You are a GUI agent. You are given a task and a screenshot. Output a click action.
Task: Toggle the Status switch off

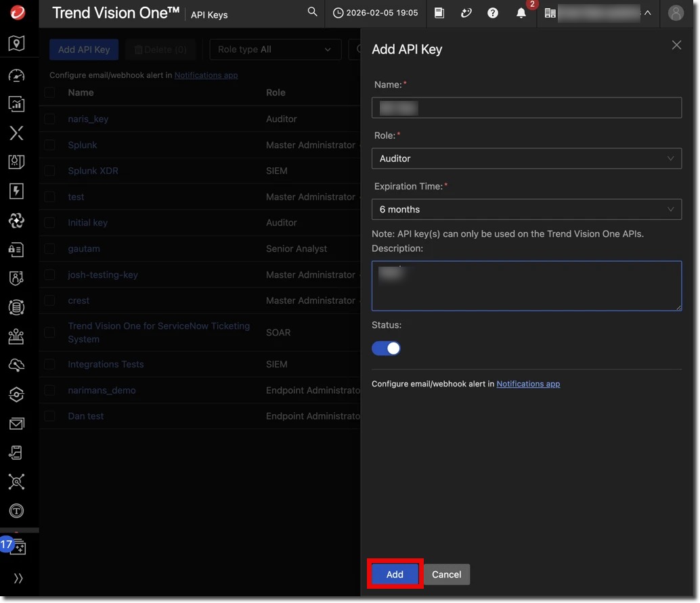386,349
